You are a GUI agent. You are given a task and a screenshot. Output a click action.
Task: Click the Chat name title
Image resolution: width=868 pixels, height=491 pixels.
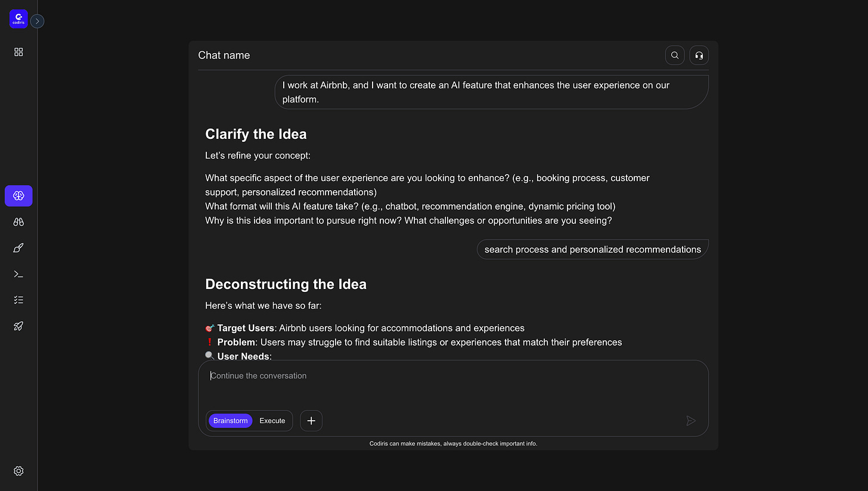click(224, 55)
